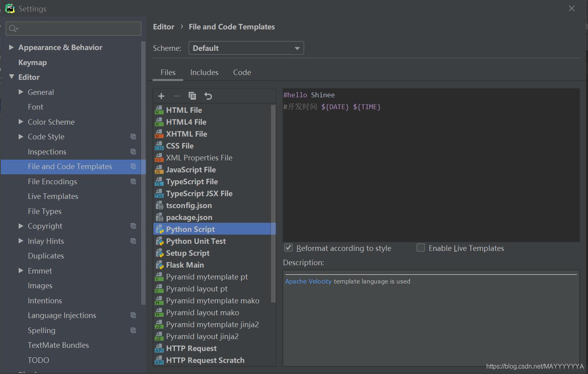
Task: Click the Remove Template minus icon
Action: click(x=177, y=96)
